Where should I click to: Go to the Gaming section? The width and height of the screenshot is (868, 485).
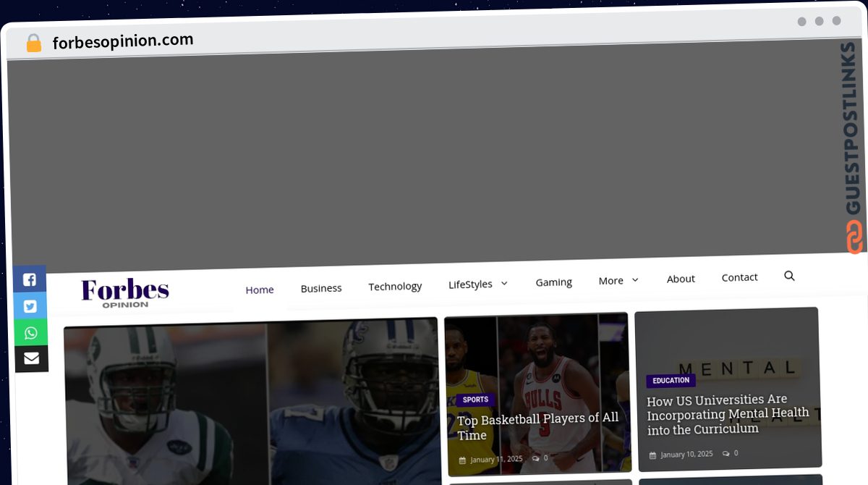click(553, 282)
